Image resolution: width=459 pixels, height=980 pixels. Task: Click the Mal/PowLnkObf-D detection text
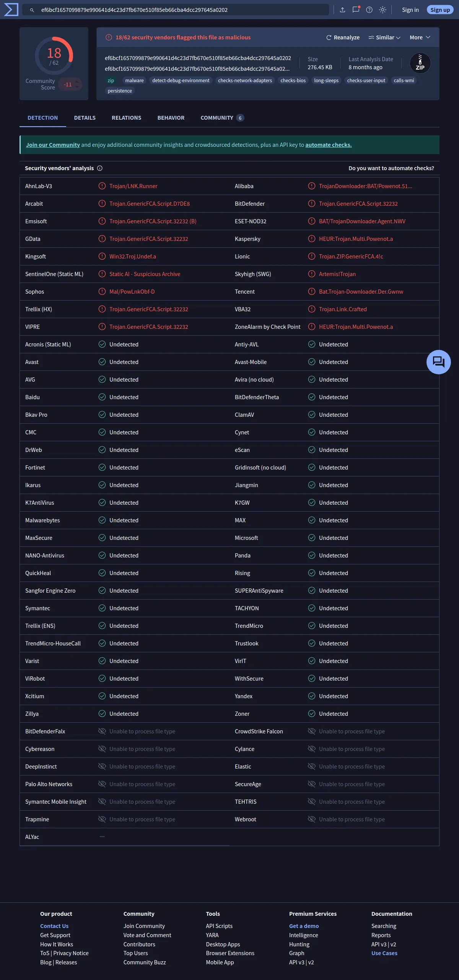coord(132,292)
